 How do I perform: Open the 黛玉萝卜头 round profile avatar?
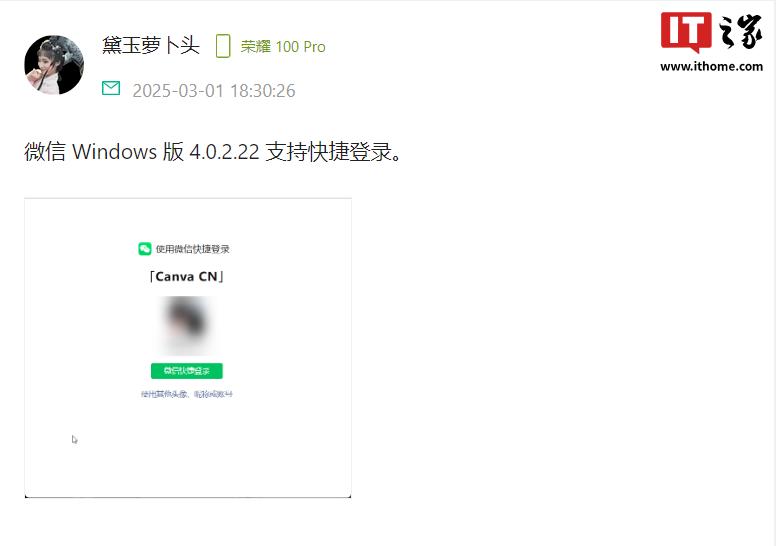click(54, 64)
